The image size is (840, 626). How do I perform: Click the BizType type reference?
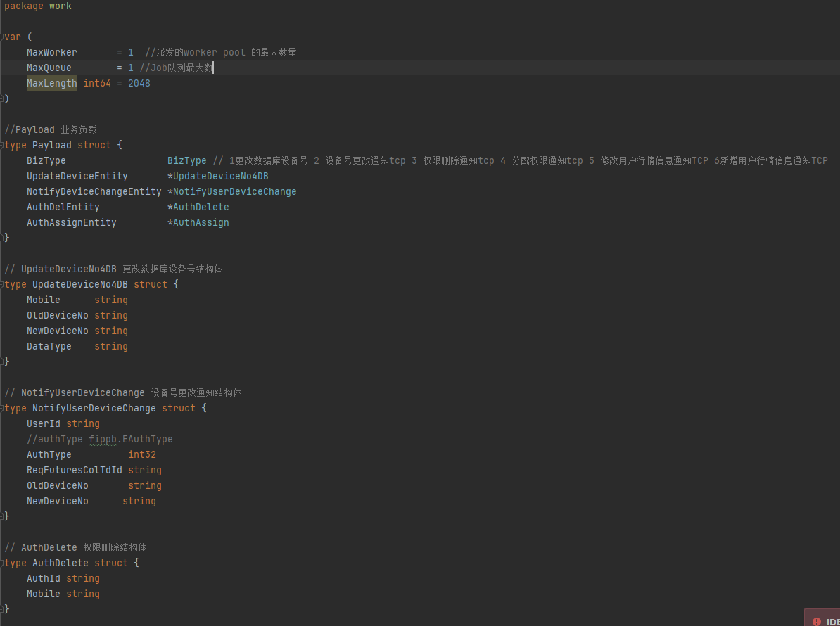186,160
